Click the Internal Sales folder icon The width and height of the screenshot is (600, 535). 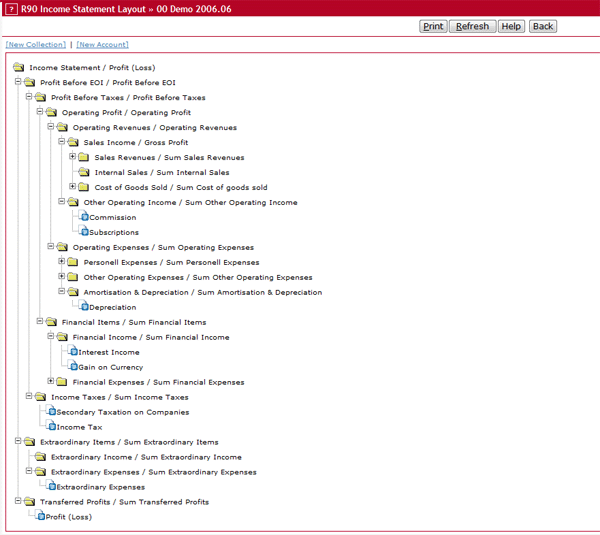[x=84, y=172]
